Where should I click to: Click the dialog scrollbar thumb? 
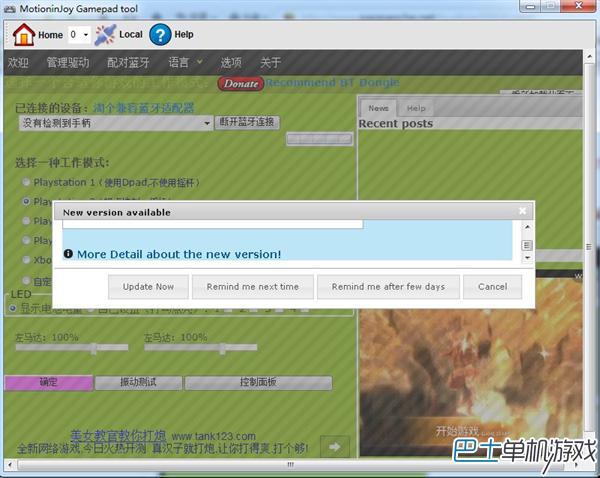click(527, 245)
